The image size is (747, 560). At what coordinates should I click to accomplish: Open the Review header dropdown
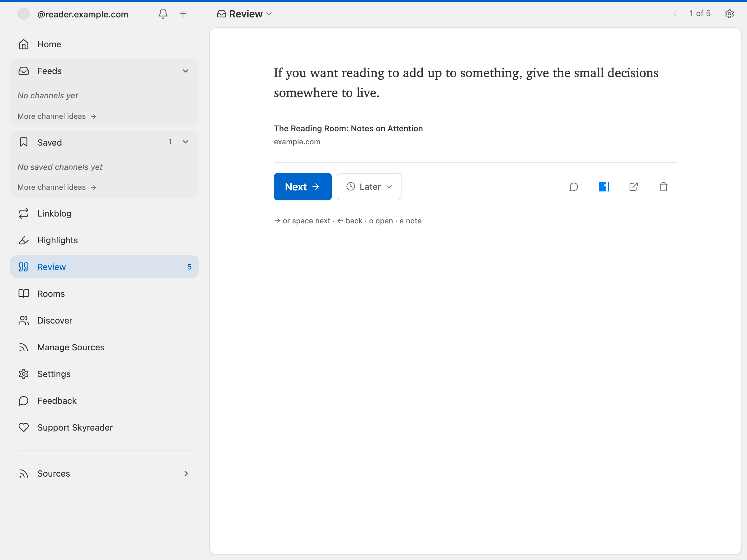[x=245, y=14]
